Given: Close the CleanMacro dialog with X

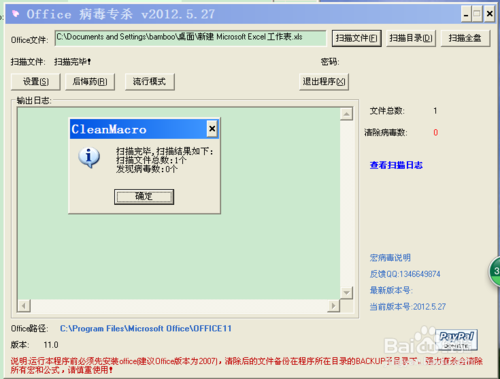Looking at the screenshot, I should pos(212,128).
